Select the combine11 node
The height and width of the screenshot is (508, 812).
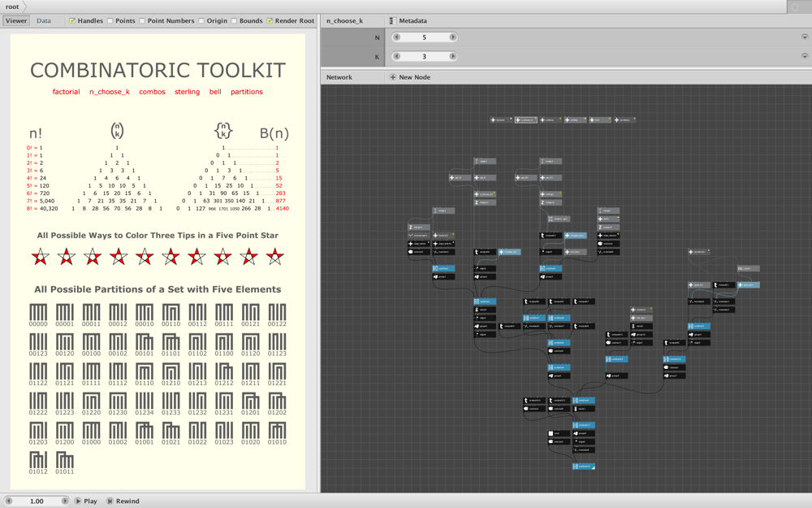pyautogui.click(x=584, y=425)
